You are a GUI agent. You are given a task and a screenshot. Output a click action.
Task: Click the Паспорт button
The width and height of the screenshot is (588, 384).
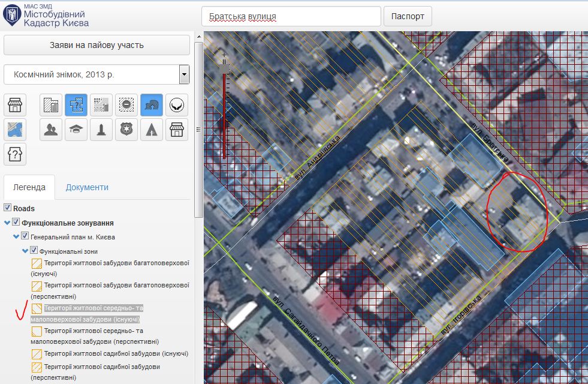coord(408,16)
